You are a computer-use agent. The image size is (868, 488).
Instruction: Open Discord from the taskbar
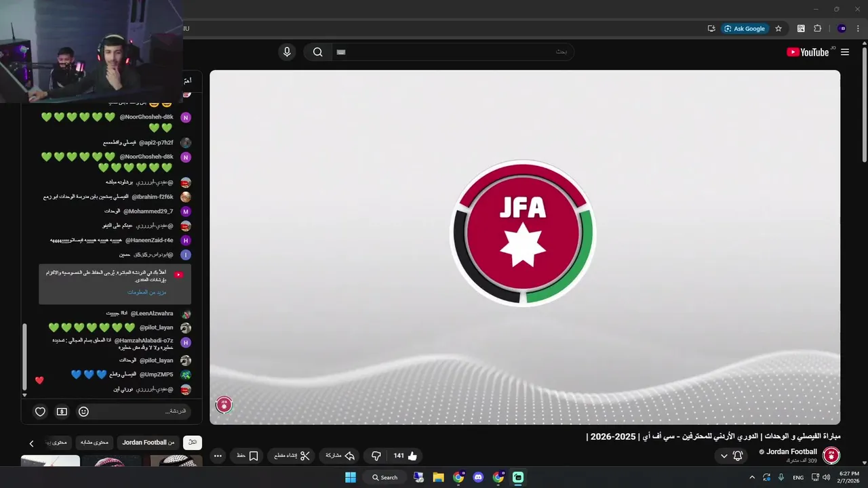[478, 477]
